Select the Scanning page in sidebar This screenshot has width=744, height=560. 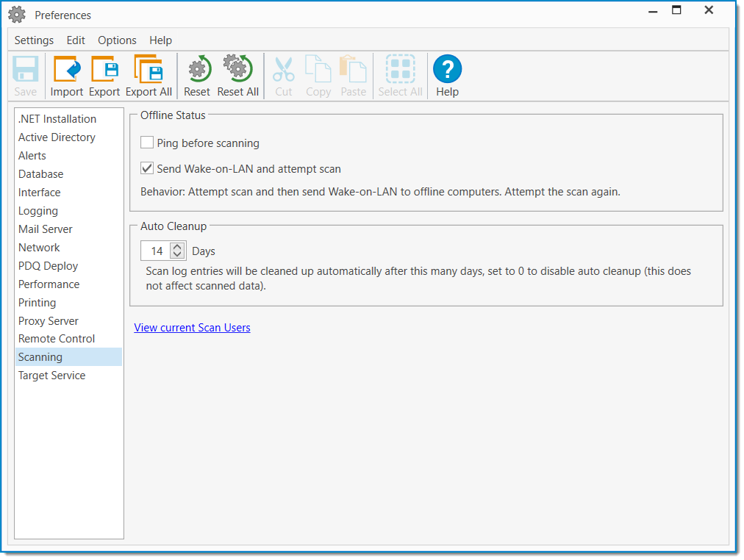69,357
